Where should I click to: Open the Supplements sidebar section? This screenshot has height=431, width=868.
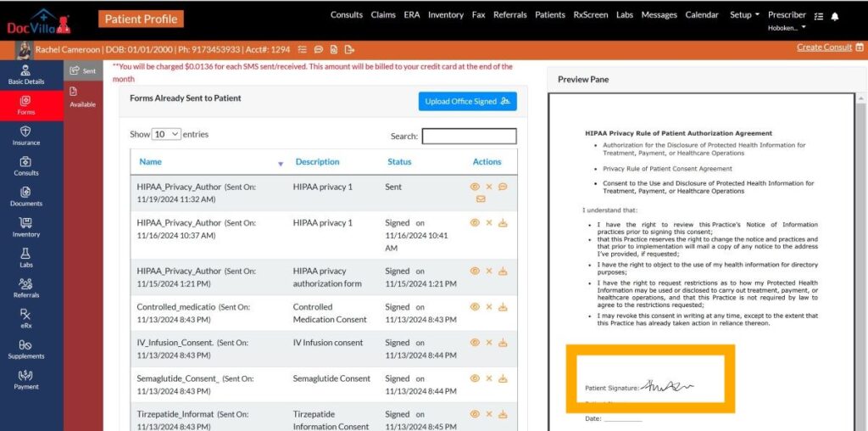26,350
